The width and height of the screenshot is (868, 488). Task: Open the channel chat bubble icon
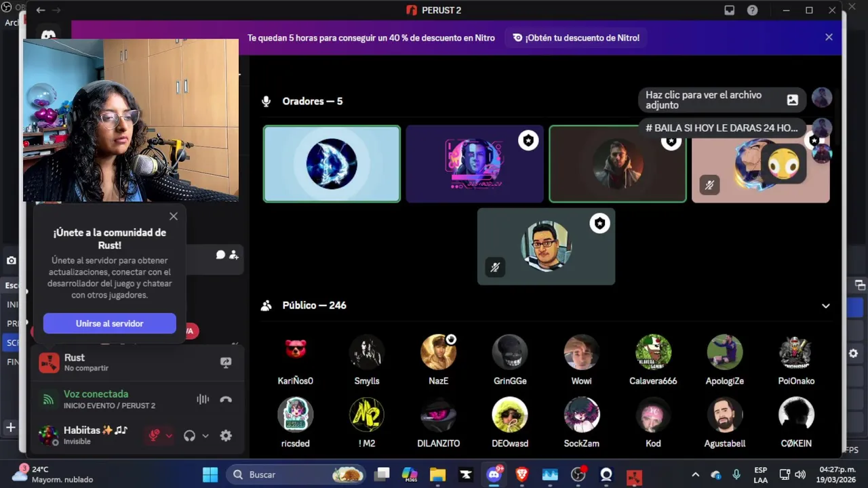point(220,255)
